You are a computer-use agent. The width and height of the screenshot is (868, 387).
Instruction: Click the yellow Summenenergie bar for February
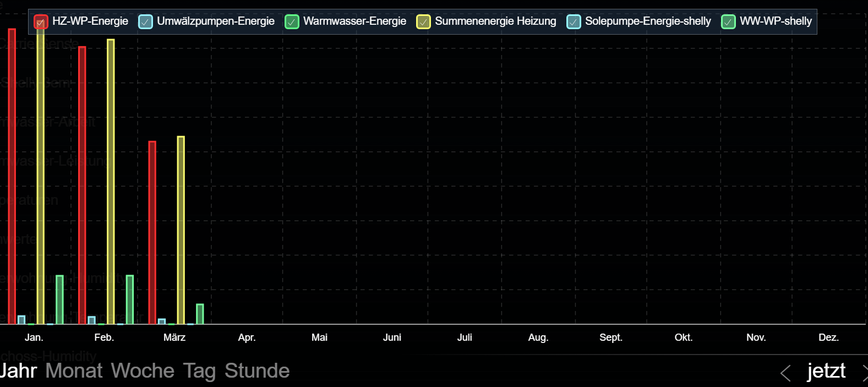(x=111, y=182)
